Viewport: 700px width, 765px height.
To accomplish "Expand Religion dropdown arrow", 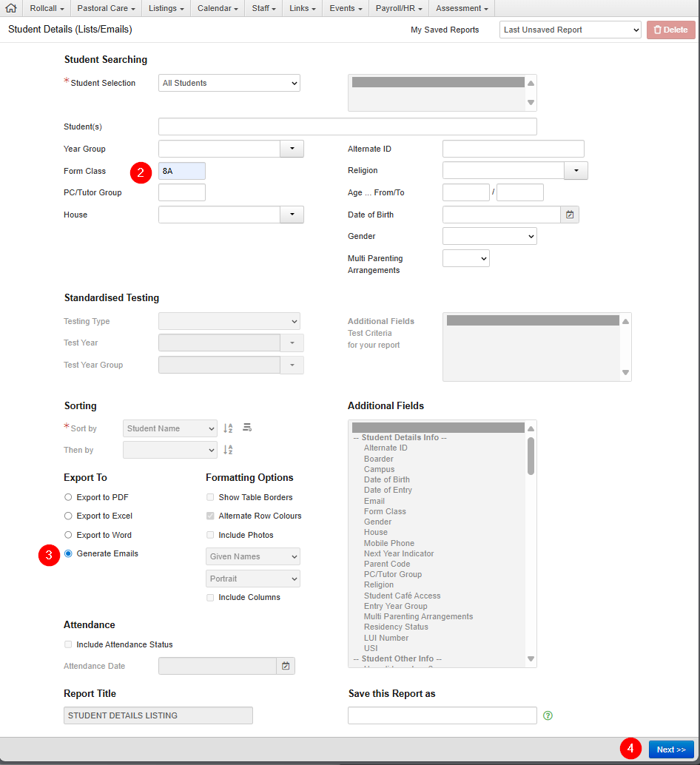I will [x=576, y=171].
